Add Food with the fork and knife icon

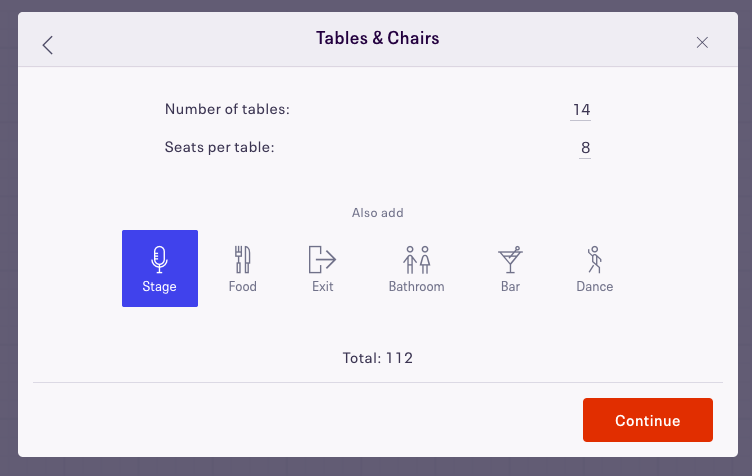click(x=242, y=259)
